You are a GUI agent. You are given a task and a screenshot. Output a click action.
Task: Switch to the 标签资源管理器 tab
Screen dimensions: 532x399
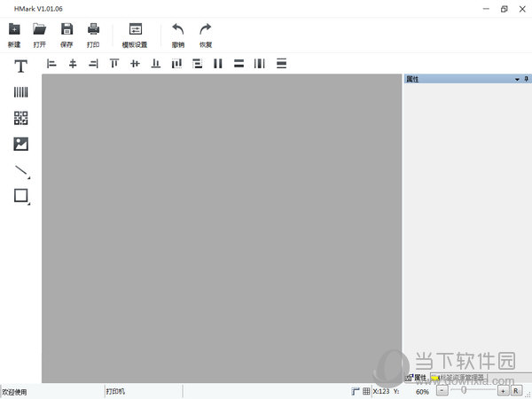[x=458, y=378]
